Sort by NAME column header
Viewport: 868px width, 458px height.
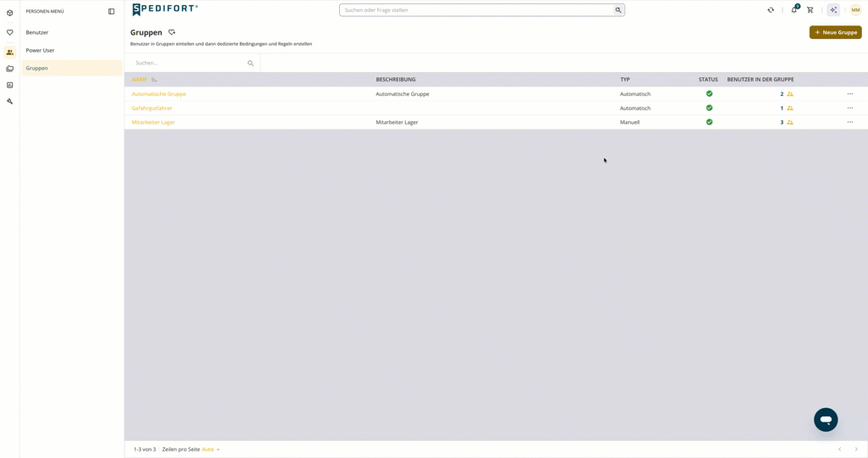coord(140,80)
